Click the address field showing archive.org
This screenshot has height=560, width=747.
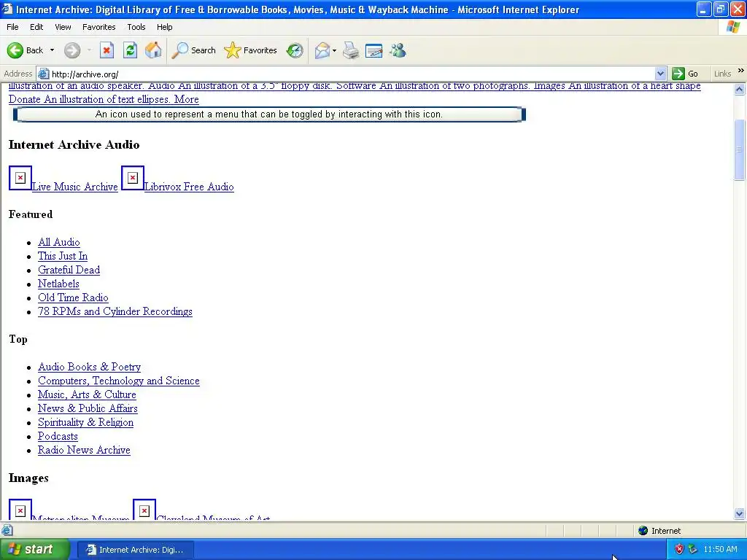point(352,74)
